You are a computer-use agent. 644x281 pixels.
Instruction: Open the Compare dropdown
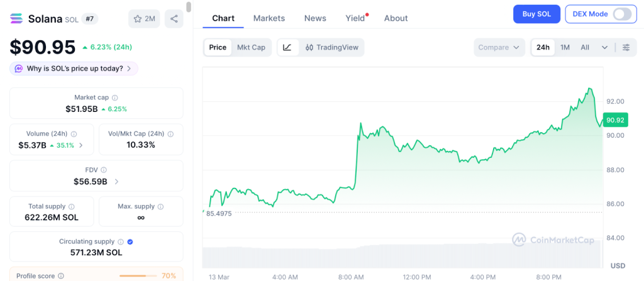click(x=500, y=47)
